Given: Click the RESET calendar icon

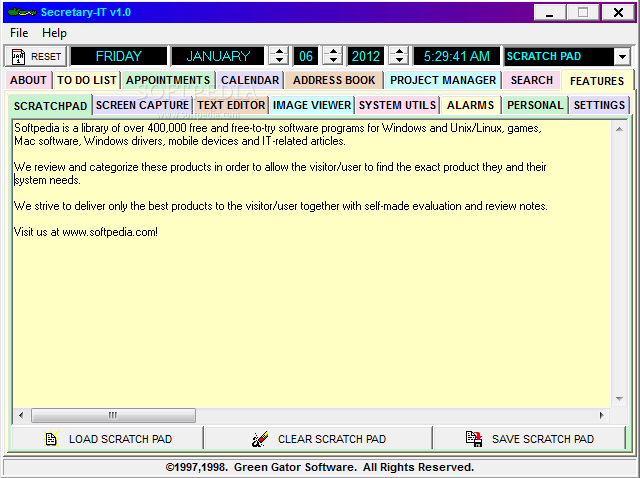Looking at the screenshot, I should 18,56.
